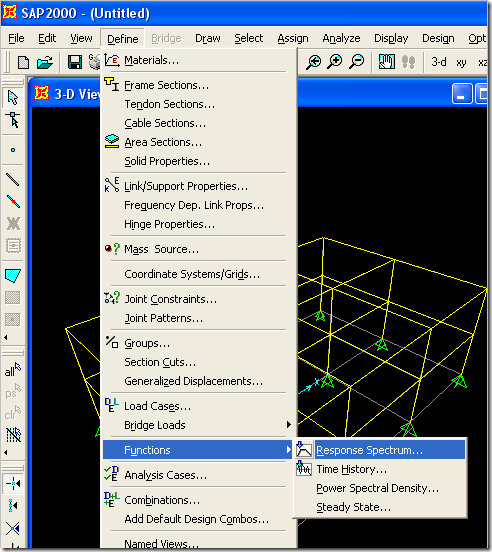Click the Zoom Out magnifier icon

pos(357,62)
